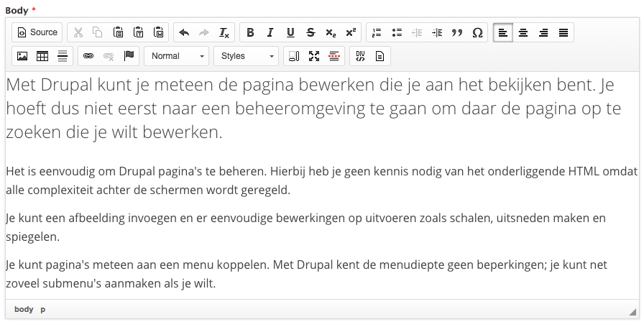Screen dimensions: 644x322
Task: Toggle Bold formatting
Action: 249,32
